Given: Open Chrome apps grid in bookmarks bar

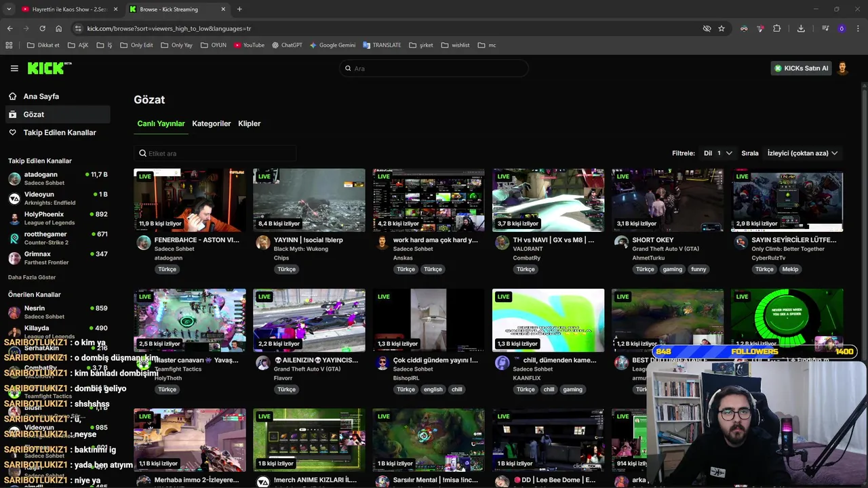Looking at the screenshot, I should coord(9,45).
